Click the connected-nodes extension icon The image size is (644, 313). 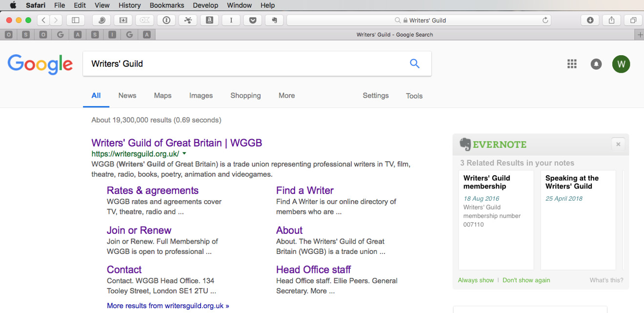[x=188, y=20]
